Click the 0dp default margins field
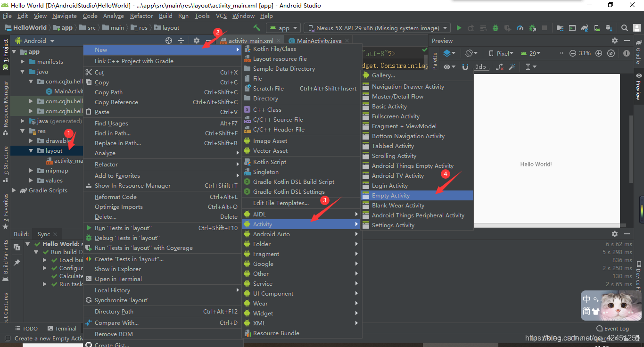Screen dimensions: 644x347 click(481, 67)
